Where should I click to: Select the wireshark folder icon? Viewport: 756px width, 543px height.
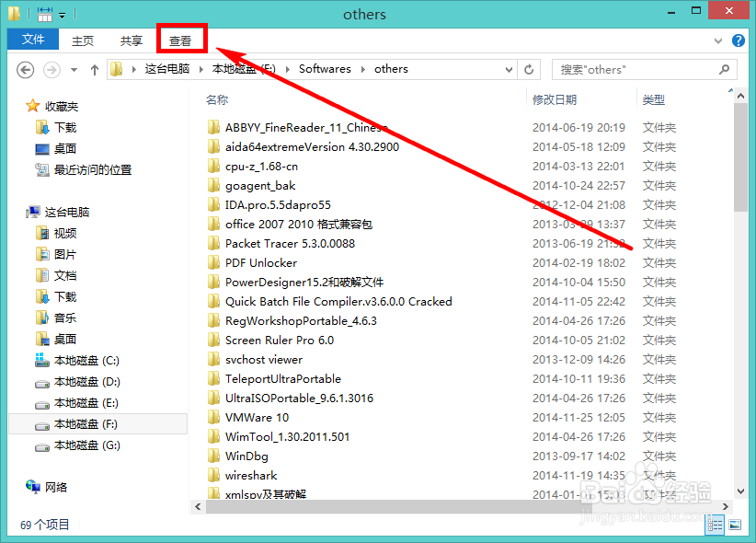click(213, 475)
